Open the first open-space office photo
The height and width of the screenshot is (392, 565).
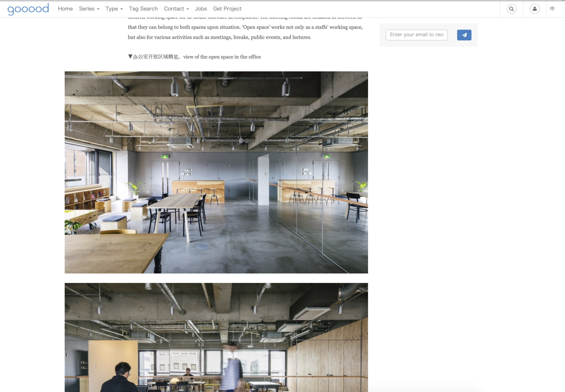click(x=216, y=172)
